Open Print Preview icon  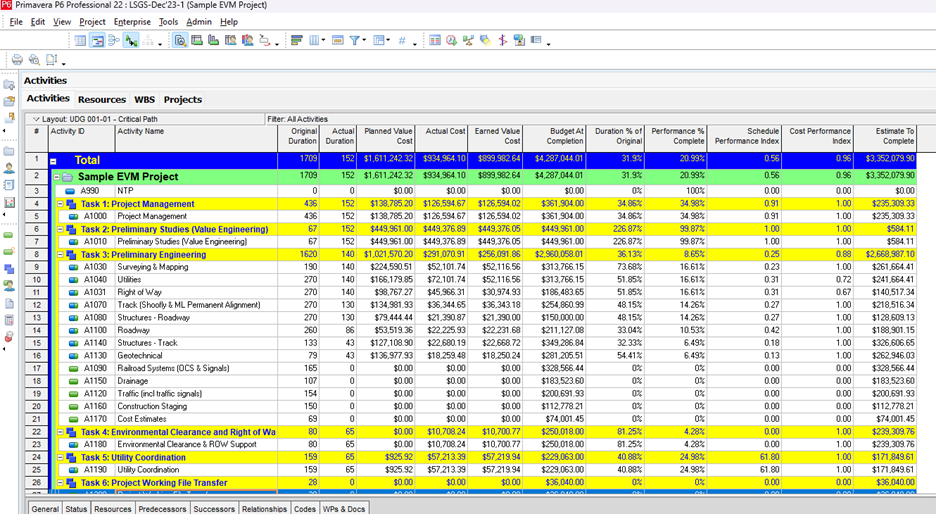click(34, 59)
